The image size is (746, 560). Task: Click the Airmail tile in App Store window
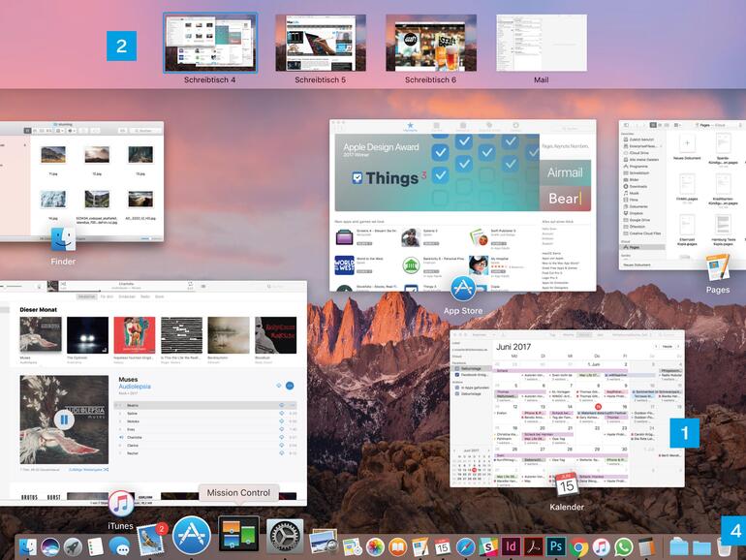coord(565,172)
